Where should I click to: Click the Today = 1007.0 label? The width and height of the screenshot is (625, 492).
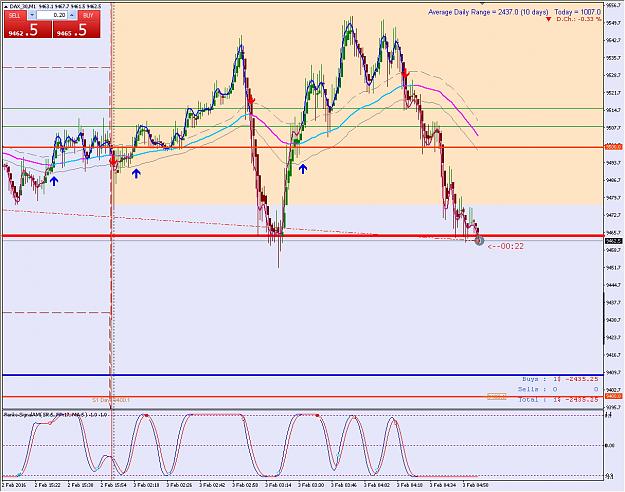(577, 12)
